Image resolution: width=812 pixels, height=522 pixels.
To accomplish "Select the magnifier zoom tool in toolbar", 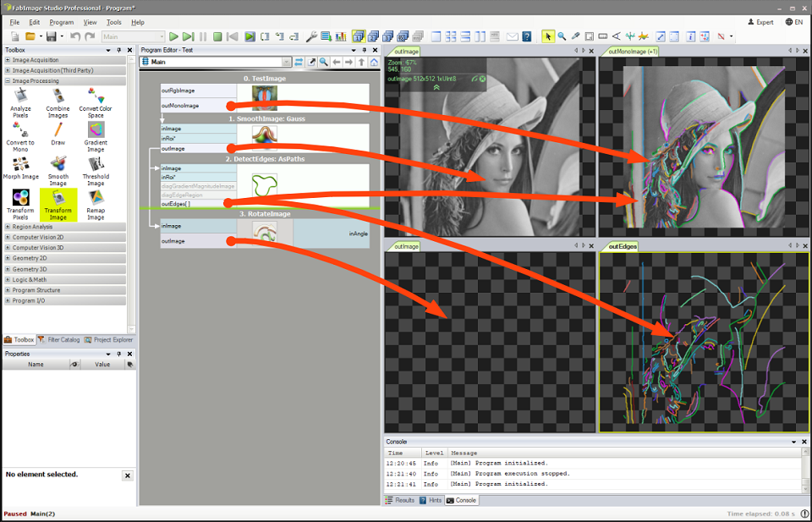I will [x=562, y=36].
